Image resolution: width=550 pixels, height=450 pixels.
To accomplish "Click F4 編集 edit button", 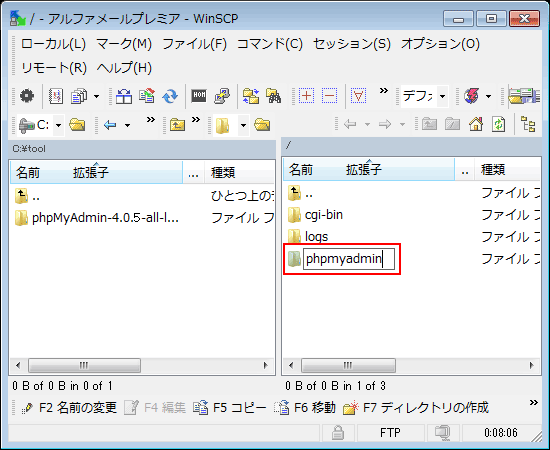I will [155, 408].
